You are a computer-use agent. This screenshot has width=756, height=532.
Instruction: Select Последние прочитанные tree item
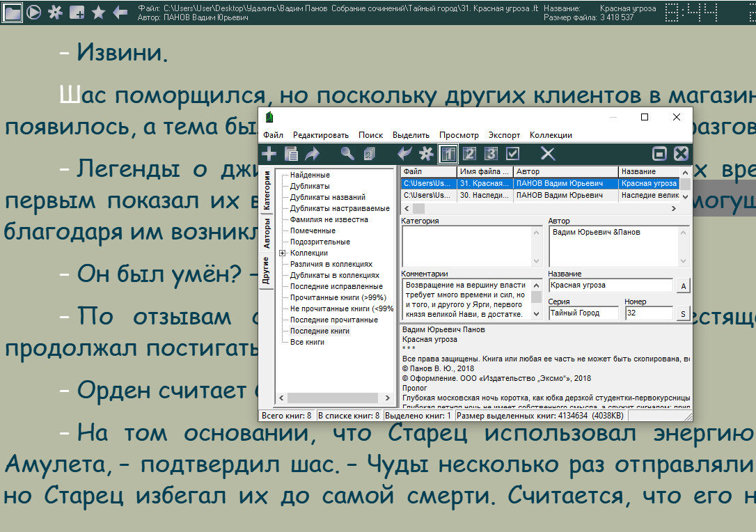point(334,320)
